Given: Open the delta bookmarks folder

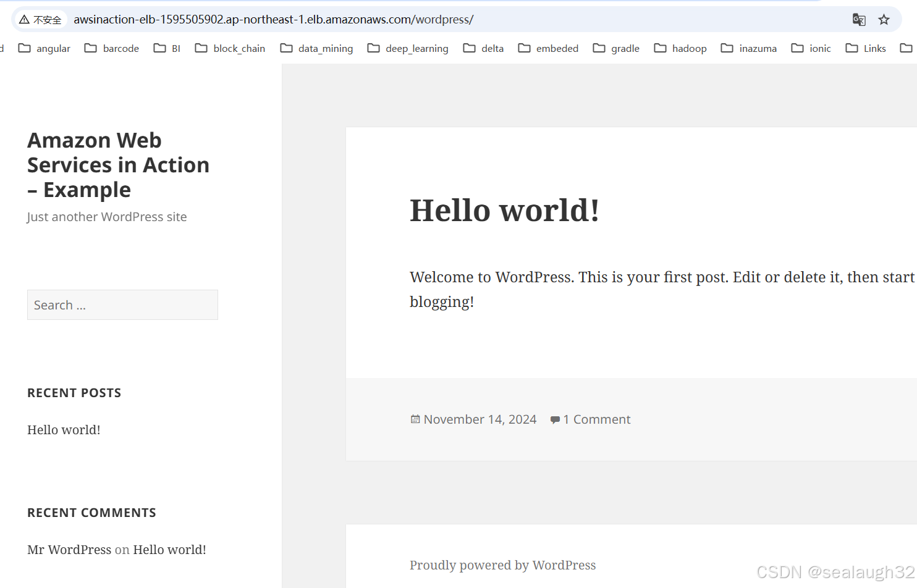Looking at the screenshot, I should click(483, 48).
